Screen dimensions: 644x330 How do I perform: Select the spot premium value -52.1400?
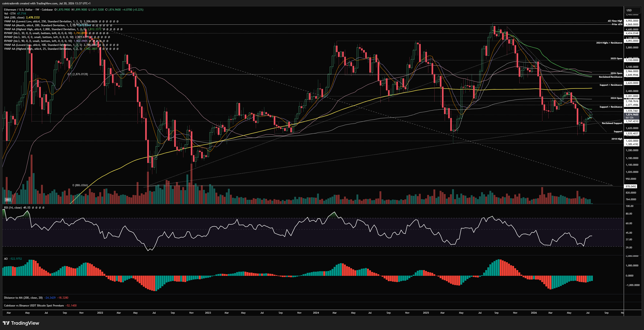click(x=71, y=306)
